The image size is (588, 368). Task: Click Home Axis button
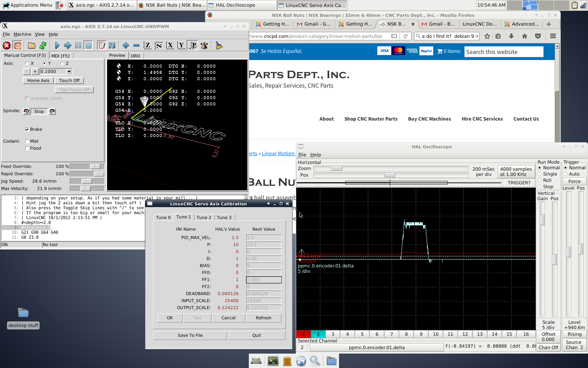point(38,81)
